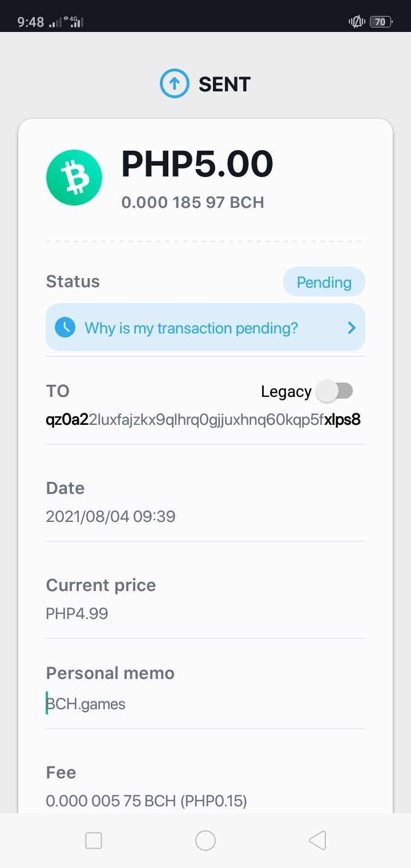Tap the date 2021/08/04 09:39
Viewport: 411px width, 868px height.
tap(111, 517)
